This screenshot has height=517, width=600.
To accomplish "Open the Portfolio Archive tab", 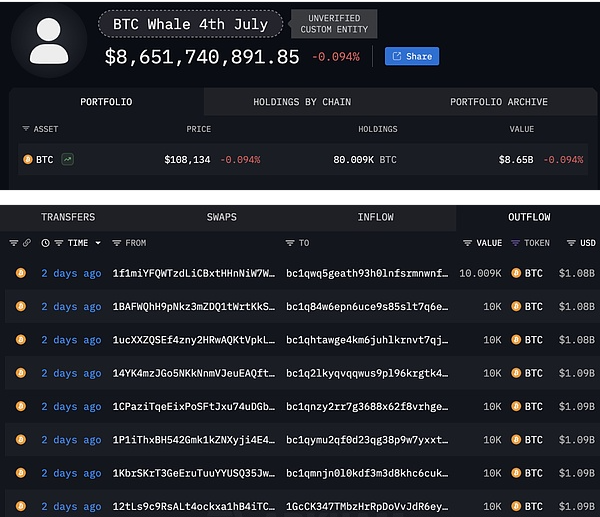I will pos(499,102).
